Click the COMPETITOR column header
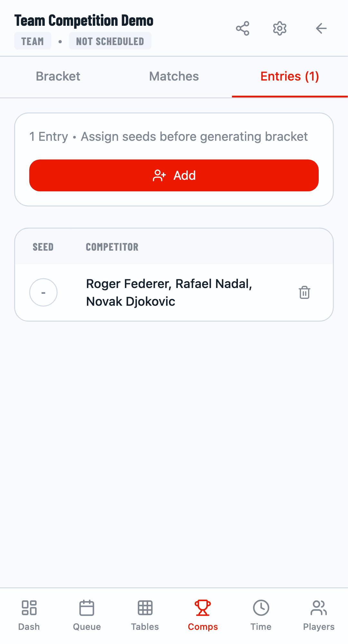Viewport: 348px width, 644px height. point(112,247)
